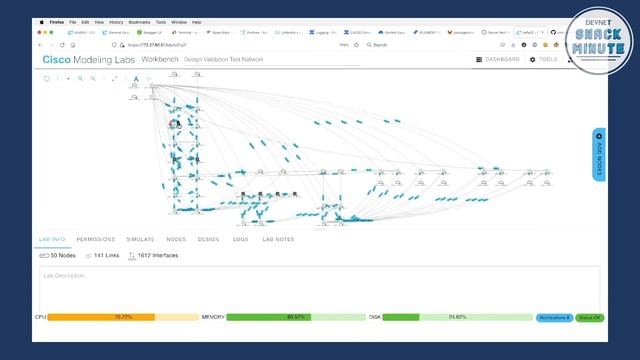
Task: Open the Simulate tab
Action: click(140, 239)
